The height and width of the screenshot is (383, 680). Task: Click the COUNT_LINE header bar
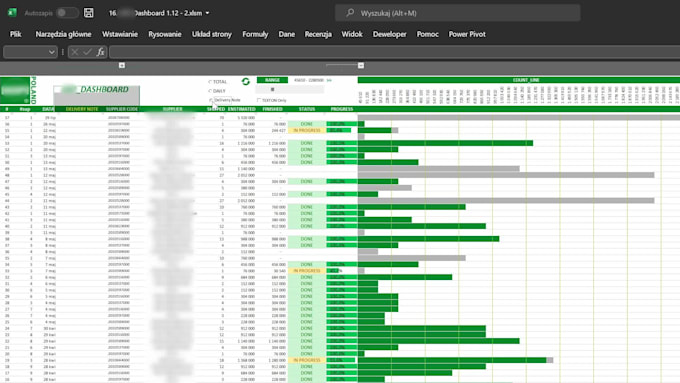(x=519, y=80)
